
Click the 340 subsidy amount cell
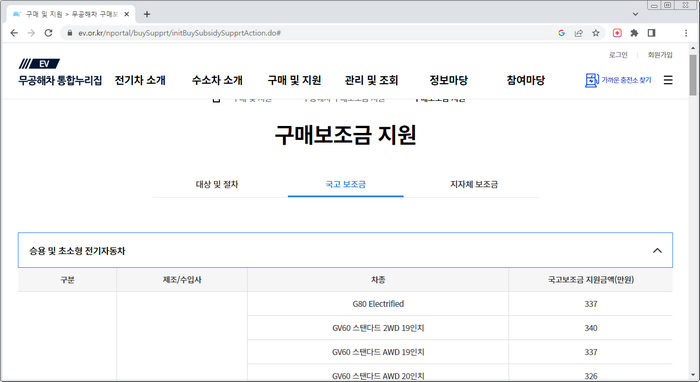[x=591, y=328]
